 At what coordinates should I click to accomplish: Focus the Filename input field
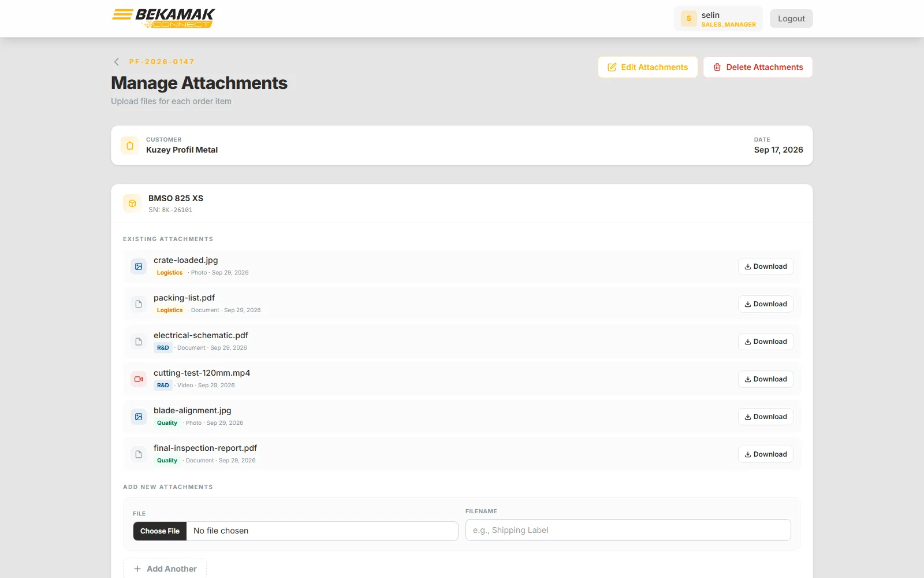click(x=628, y=530)
